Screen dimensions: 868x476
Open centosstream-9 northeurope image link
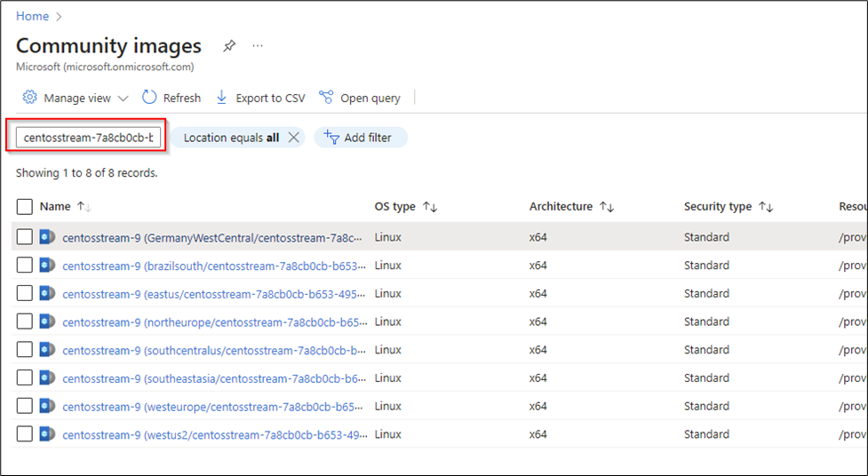tap(215, 322)
